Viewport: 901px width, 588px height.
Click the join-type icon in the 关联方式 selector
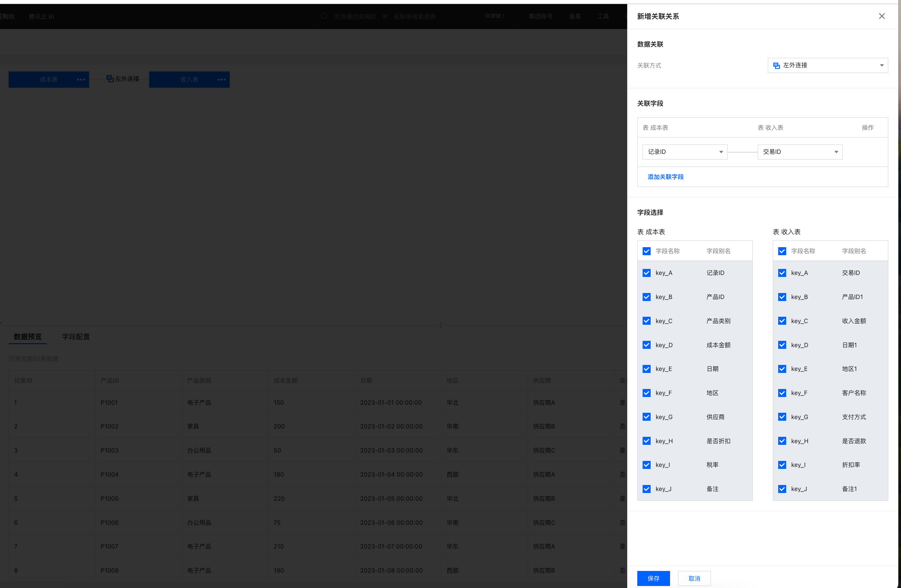click(776, 66)
